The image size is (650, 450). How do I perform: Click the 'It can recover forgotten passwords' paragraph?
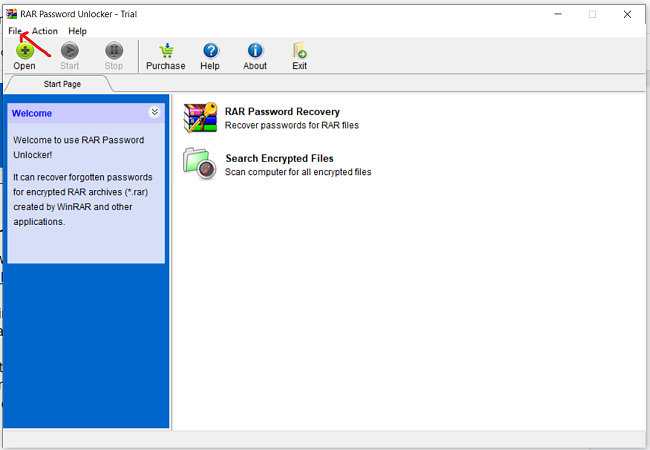[82, 199]
